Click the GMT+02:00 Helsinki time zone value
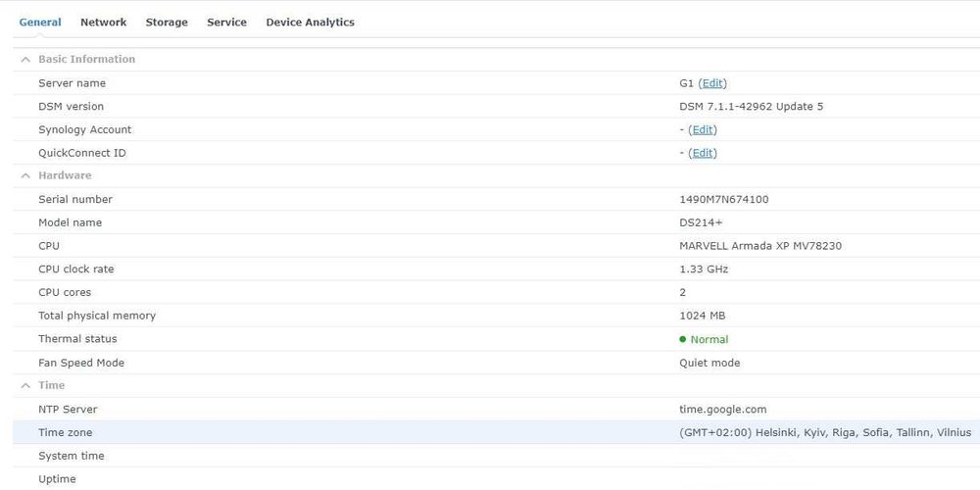Screen dimensions: 980x490 [x=825, y=432]
